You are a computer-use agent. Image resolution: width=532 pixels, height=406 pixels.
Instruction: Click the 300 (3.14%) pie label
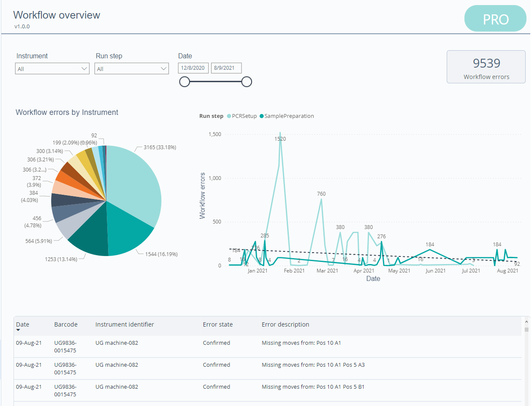(x=49, y=151)
